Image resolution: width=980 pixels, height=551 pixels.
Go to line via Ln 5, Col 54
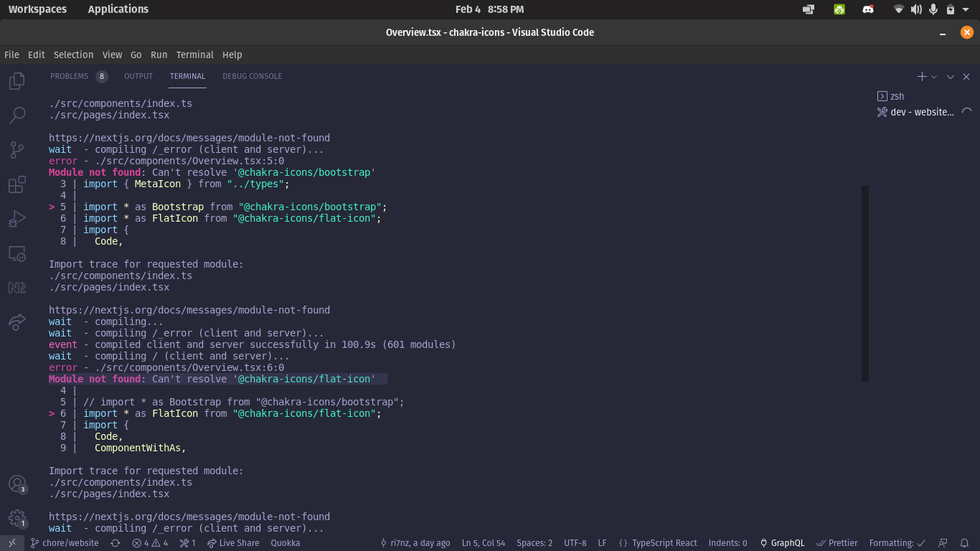pyautogui.click(x=484, y=543)
